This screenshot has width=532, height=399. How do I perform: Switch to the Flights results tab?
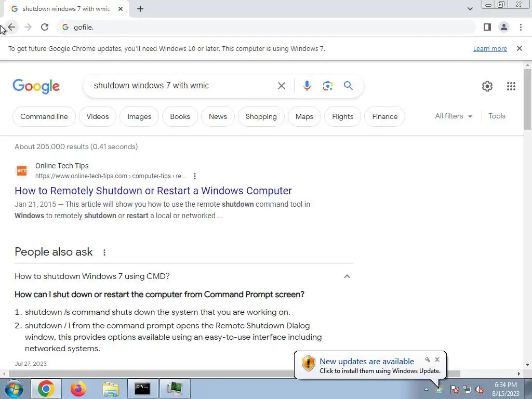pos(343,116)
